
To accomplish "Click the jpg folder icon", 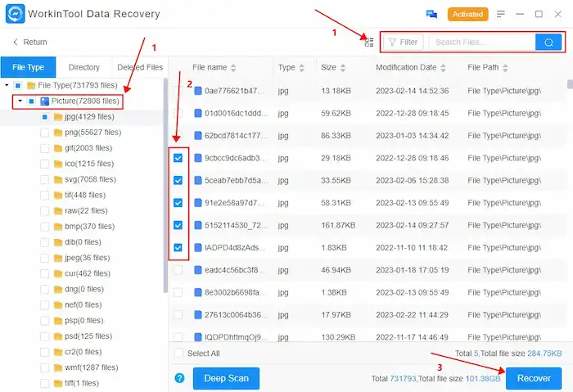I will point(58,117).
